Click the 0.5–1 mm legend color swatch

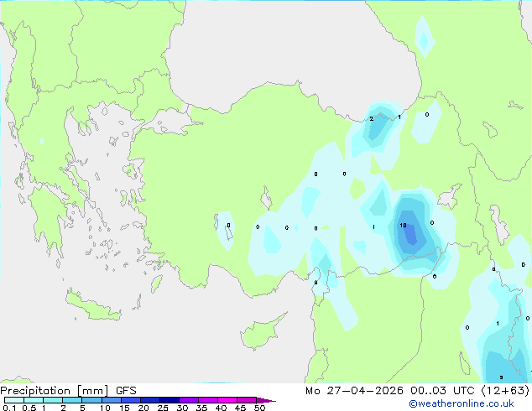tap(34, 400)
